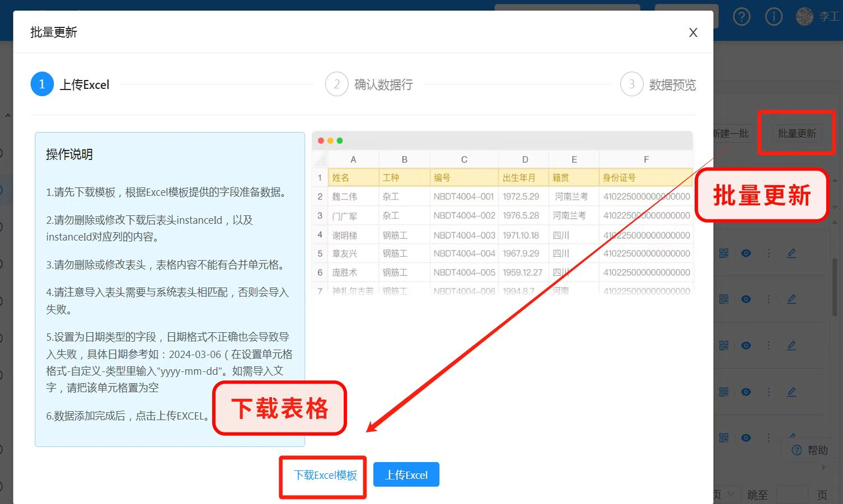Toggle the eye view icon on the second row
The width and height of the screenshot is (843, 504).
coord(746,299)
